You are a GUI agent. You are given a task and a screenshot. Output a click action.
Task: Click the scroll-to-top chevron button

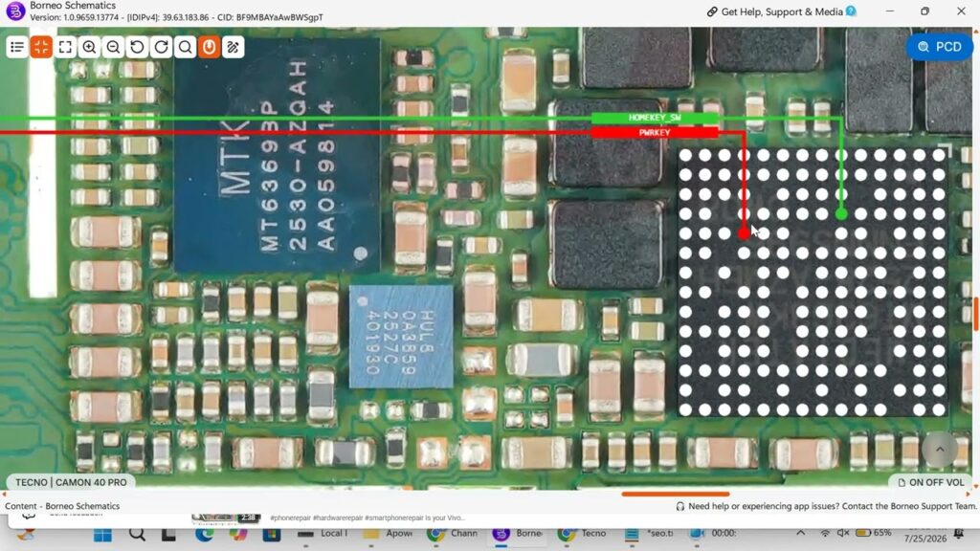tap(940, 449)
